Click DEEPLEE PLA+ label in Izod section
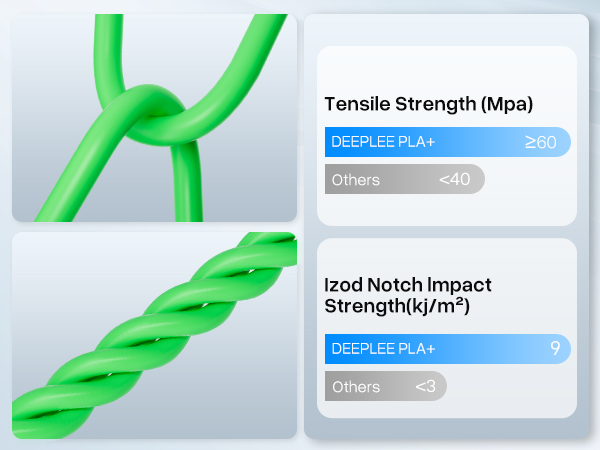The image size is (600, 450). tap(383, 349)
